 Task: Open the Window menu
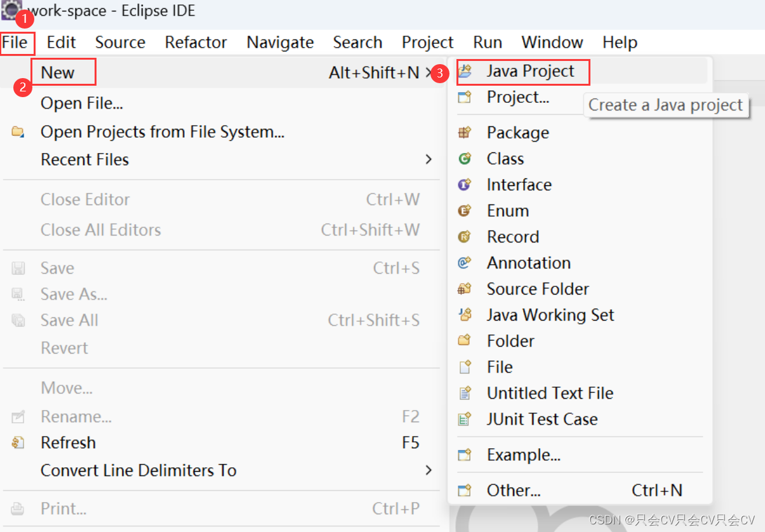point(552,43)
